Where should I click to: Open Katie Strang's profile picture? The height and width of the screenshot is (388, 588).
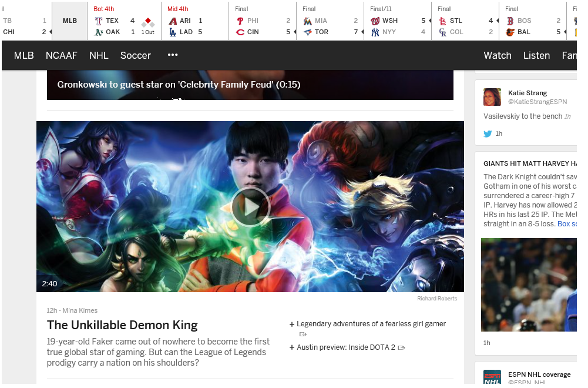tap(492, 97)
